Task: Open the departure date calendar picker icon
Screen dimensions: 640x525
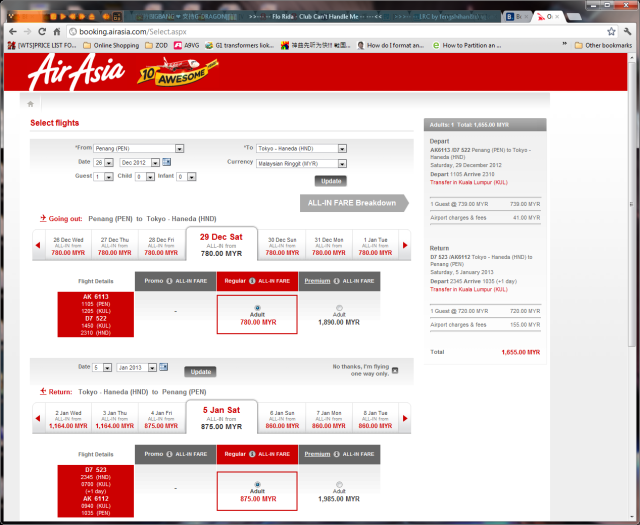Action: pos(166,161)
